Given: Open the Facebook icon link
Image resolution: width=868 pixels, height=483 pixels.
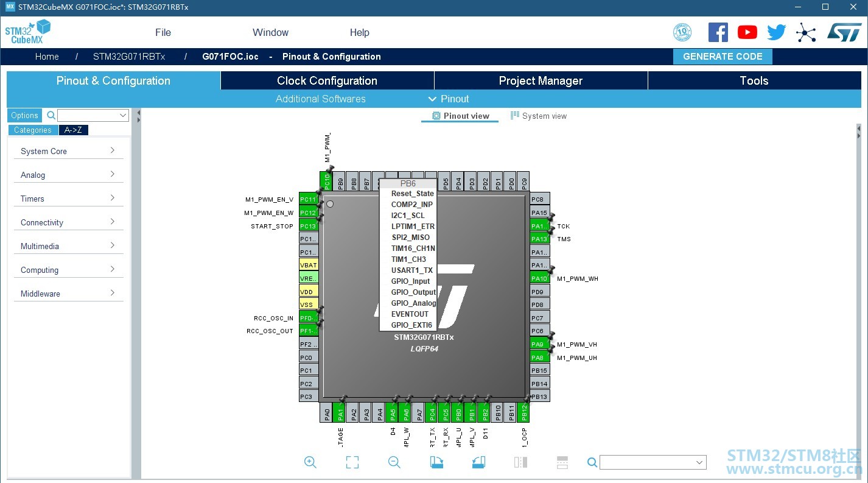Looking at the screenshot, I should point(718,32).
